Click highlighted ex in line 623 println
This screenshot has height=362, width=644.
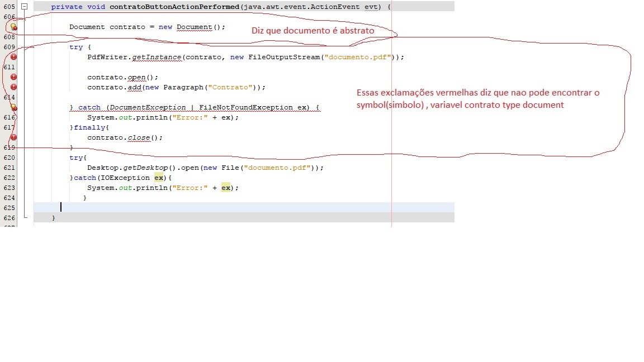pyautogui.click(x=225, y=188)
